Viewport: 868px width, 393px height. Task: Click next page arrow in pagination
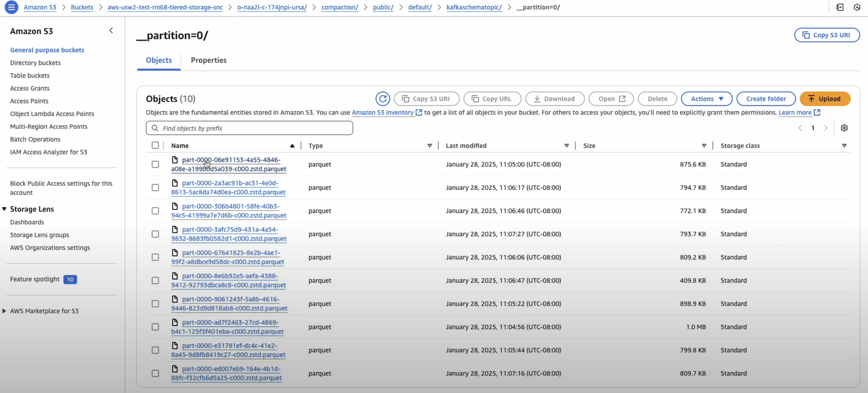tap(825, 128)
